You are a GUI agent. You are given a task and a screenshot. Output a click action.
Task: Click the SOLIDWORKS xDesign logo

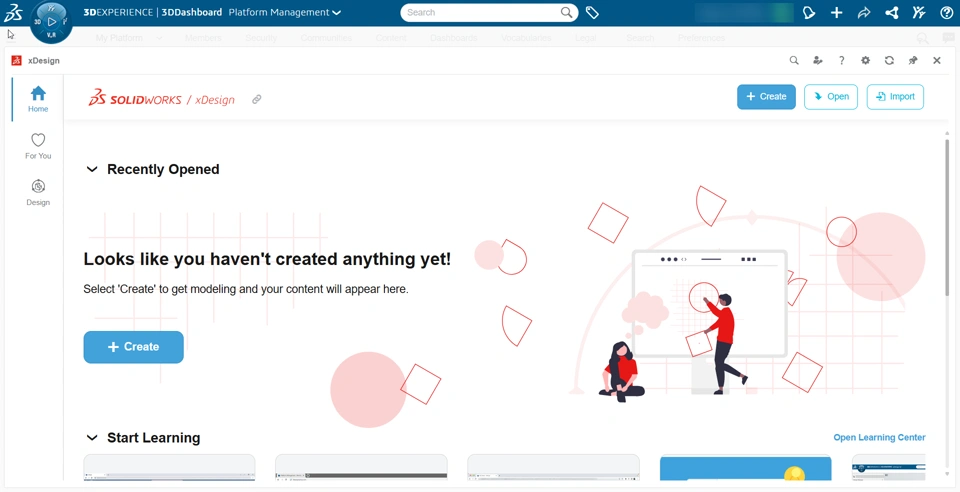click(x=162, y=98)
